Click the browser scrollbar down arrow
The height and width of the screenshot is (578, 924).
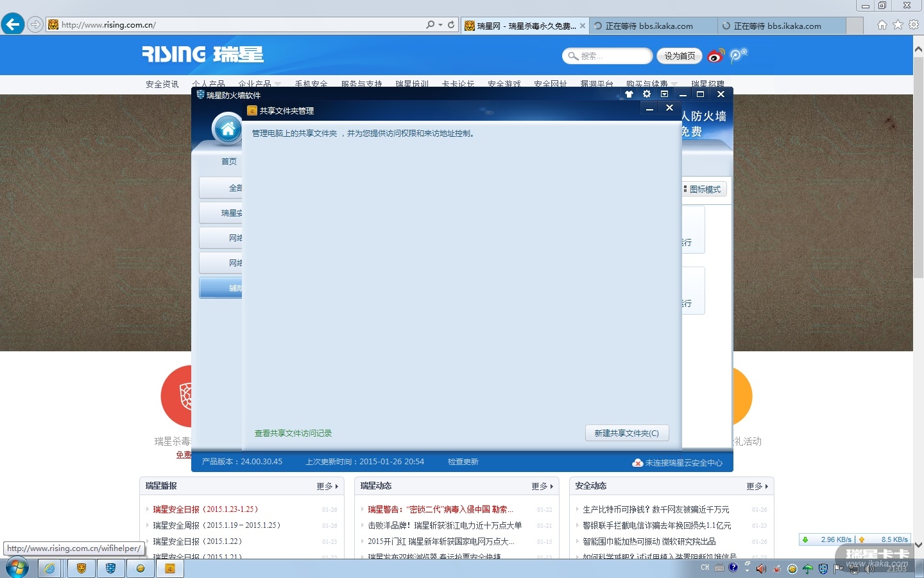(918, 545)
